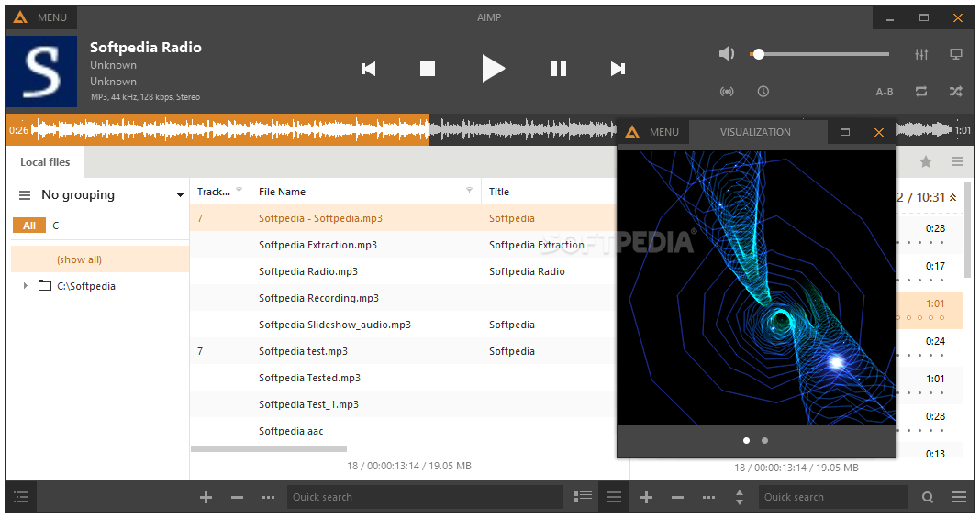The image size is (980, 518).
Task: Sort by the Track column header
Action: click(x=214, y=192)
